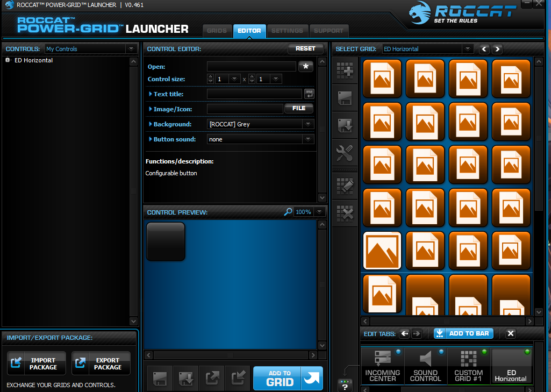Screen dimensions: 551x392
Task: Click the Control Preview horizontal scrollbar
Action: 231,355
